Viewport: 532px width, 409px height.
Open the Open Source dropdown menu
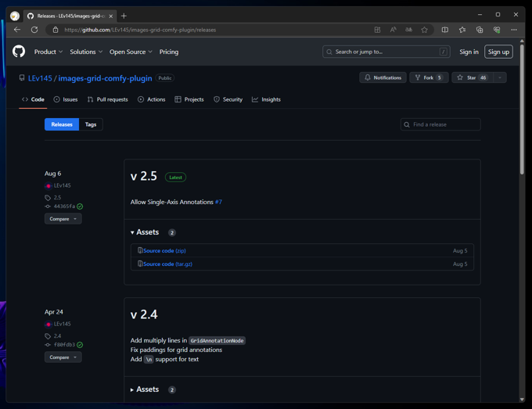pyautogui.click(x=131, y=52)
